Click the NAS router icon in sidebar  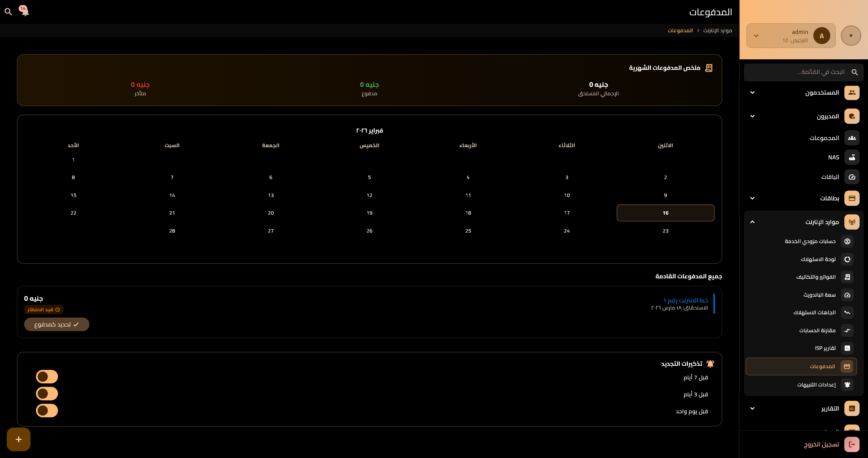click(852, 157)
